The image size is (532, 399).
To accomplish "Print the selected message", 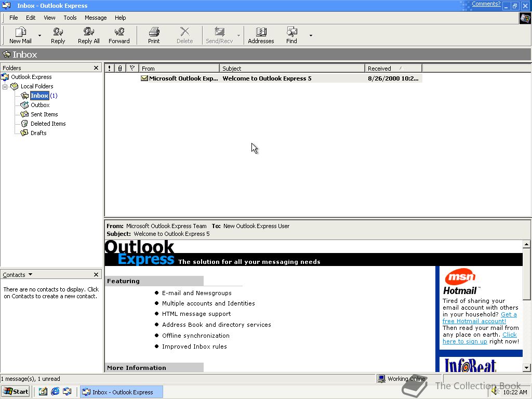I will point(154,35).
